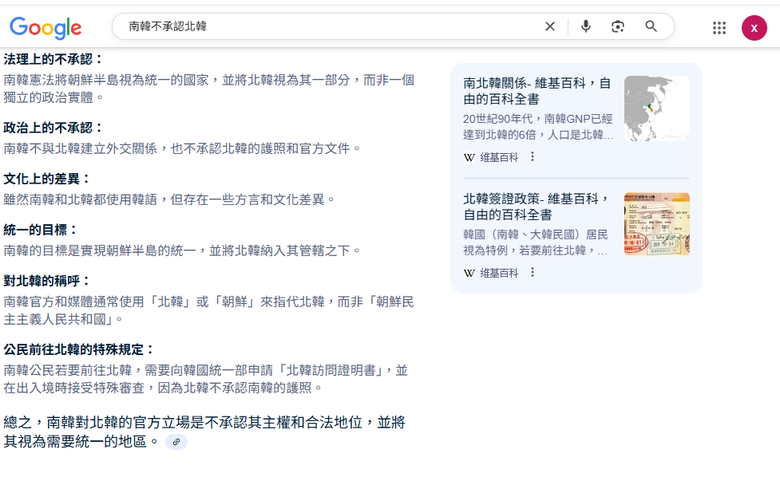
Task: Click the 維基百科 source label under 北韓簽證政策
Action: tap(498, 273)
